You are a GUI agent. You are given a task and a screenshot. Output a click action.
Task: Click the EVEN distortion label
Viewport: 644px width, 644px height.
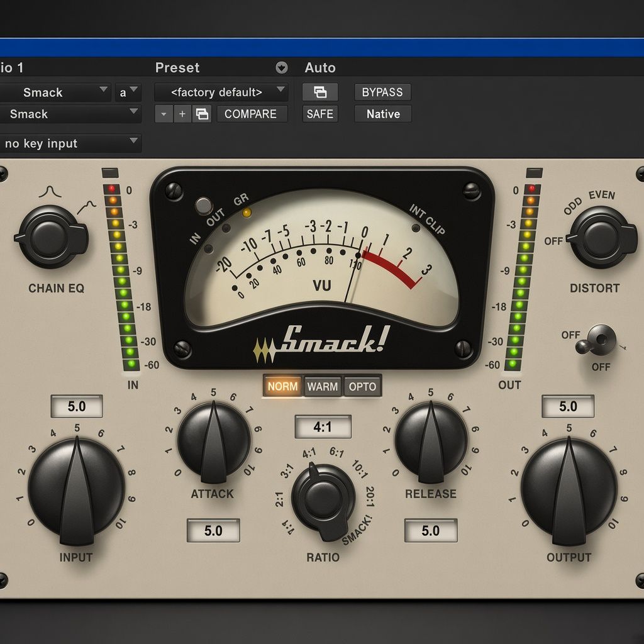tap(602, 194)
